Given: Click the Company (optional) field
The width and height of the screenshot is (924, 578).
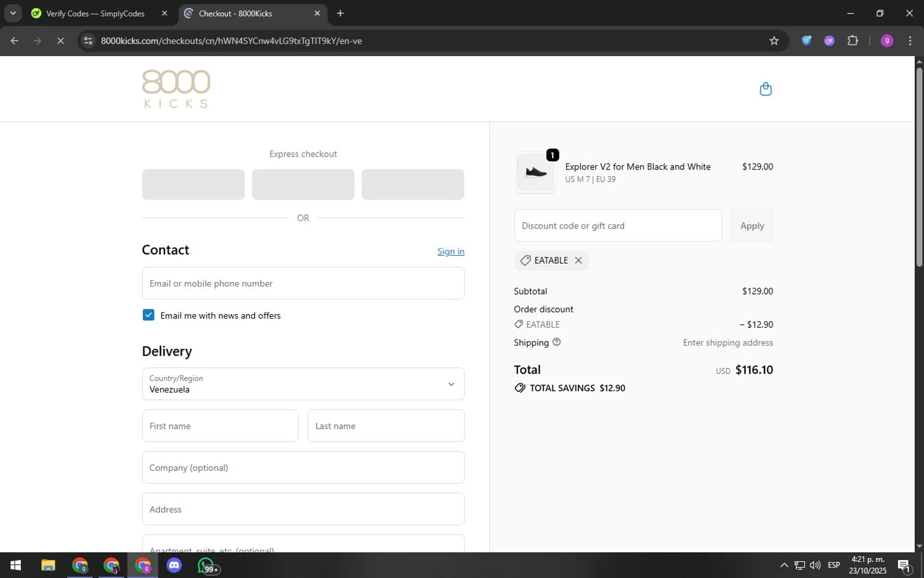Looking at the screenshot, I should 303,468.
